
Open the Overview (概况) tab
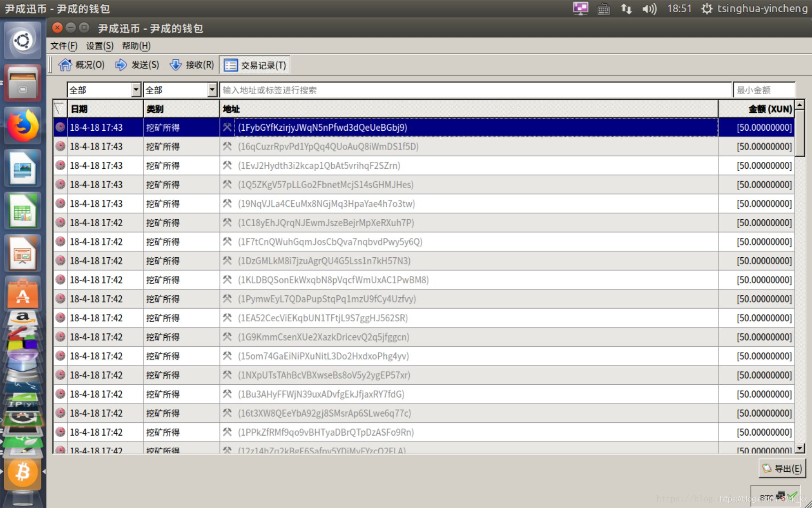(x=82, y=65)
